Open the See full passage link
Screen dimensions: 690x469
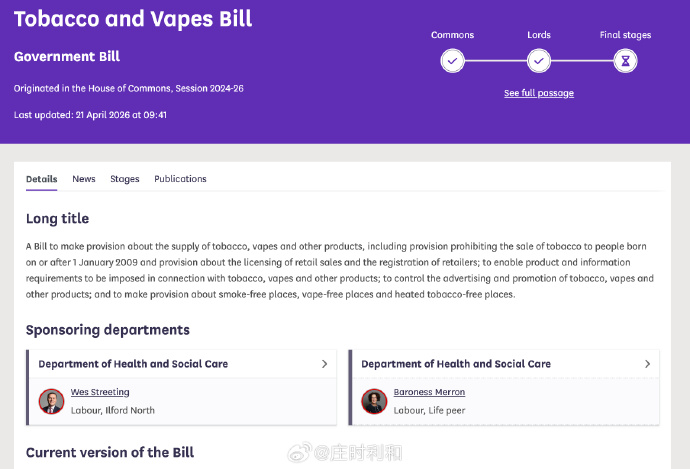point(538,93)
